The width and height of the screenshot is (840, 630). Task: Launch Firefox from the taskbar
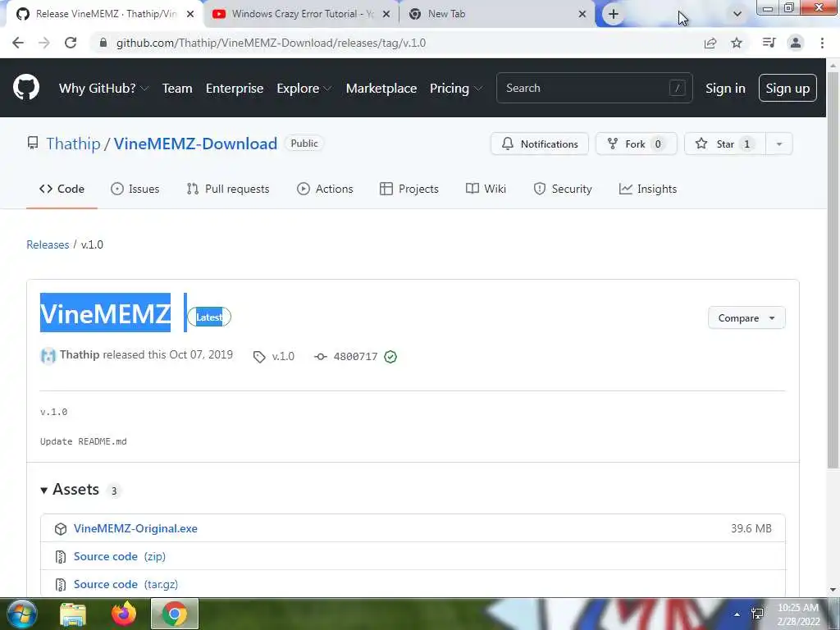pos(124,614)
